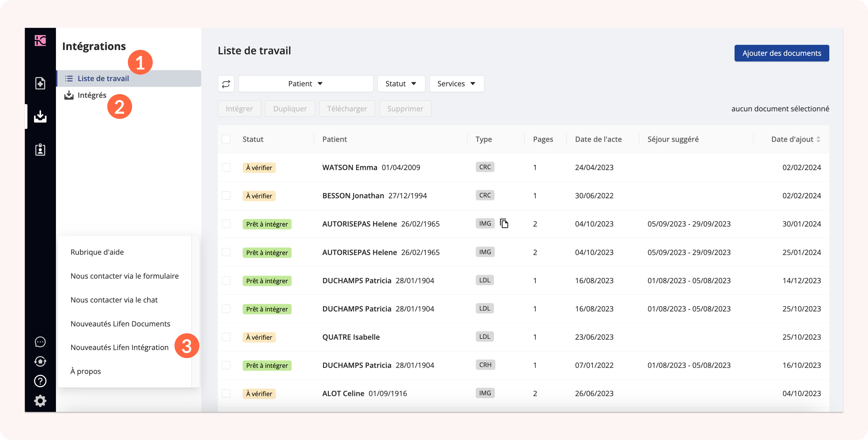
Task: Check DUCHAMPS Patricia row added 14/12/2023
Action: click(226, 280)
